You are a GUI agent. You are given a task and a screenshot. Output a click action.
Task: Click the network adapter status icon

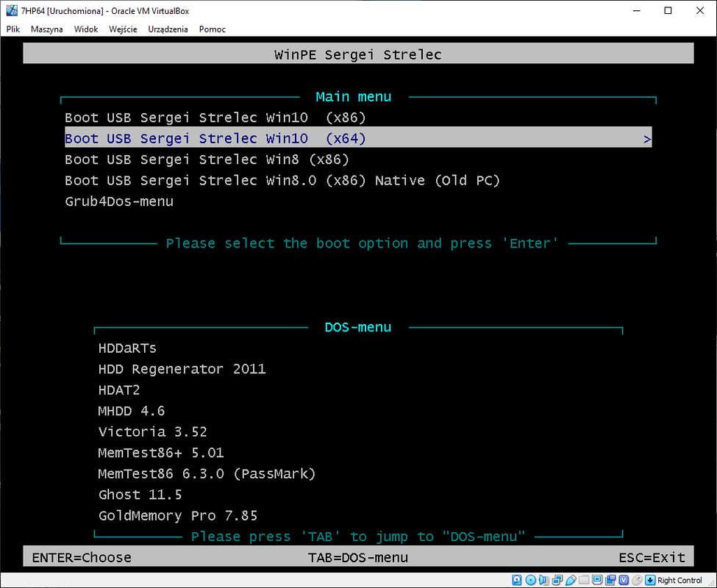pyautogui.click(x=557, y=580)
